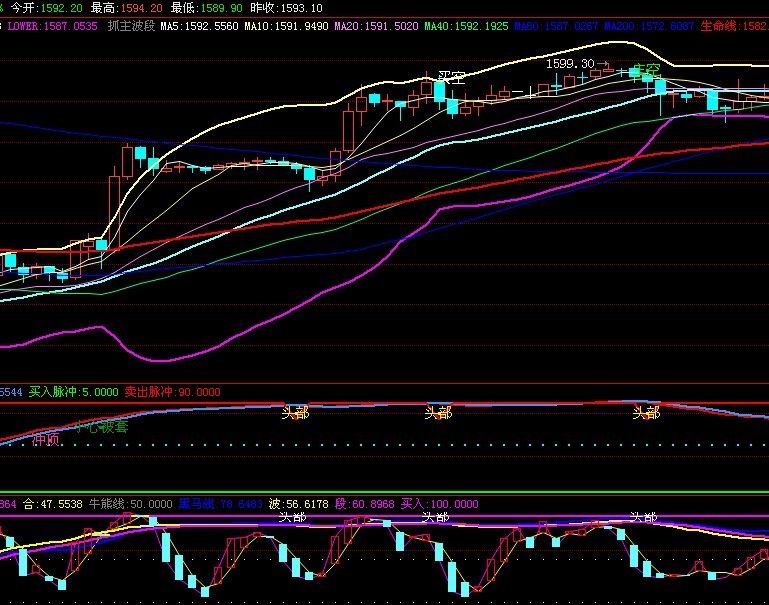The width and height of the screenshot is (769, 605).
Task: Select the MA5:1592.5560 legend entry
Action: click(x=199, y=26)
